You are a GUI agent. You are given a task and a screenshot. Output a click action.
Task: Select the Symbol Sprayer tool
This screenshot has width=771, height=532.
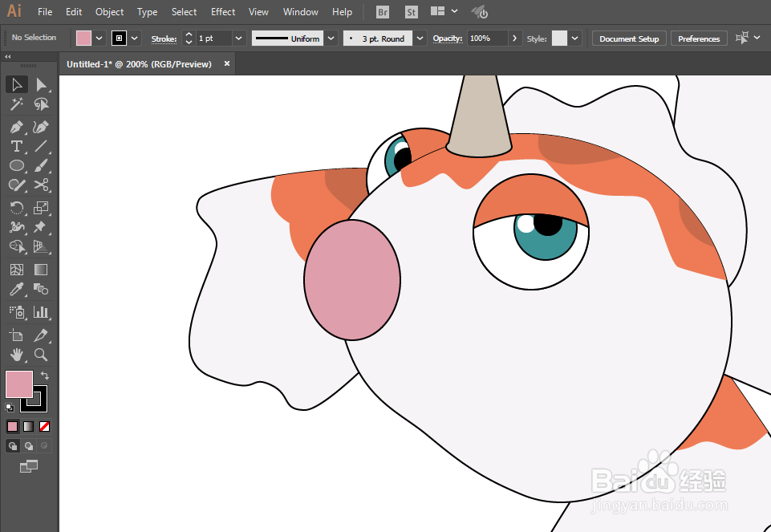click(x=17, y=311)
